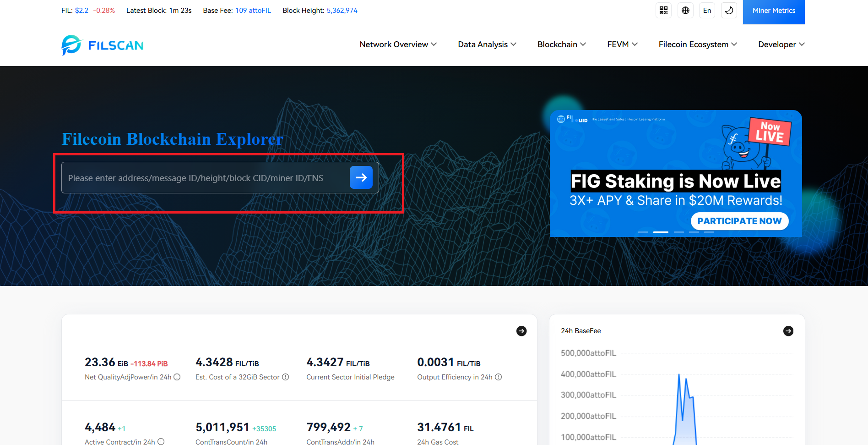
Task: Click the 0.0031 FIL/TiB value
Action: tap(449, 363)
